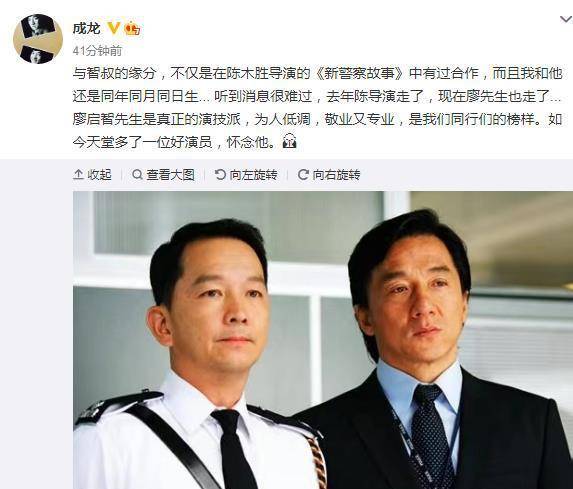Rotate the image right with 向右旋转
This screenshot has width=573, height=489.
(329, 175)
